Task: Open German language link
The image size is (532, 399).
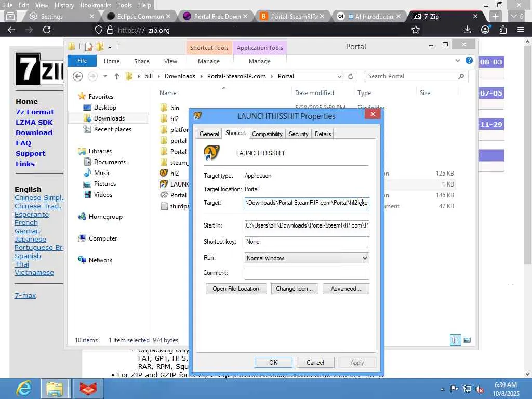Action: click(x=27, y=231)
